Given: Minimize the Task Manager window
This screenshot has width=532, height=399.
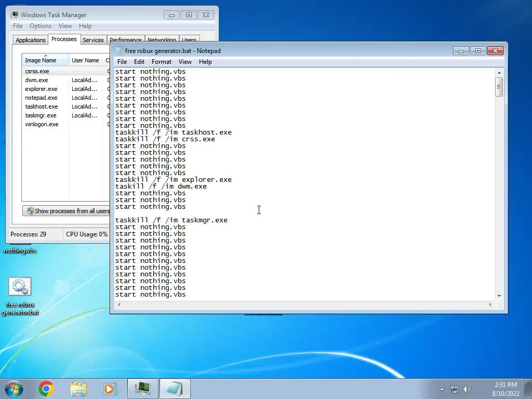Looking at the screenshot, I should (171, 15).
